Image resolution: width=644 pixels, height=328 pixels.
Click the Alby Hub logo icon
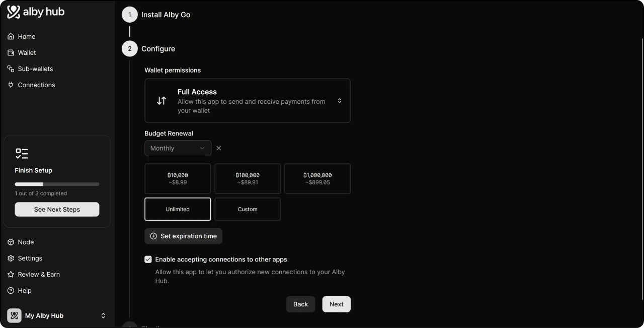14,12
